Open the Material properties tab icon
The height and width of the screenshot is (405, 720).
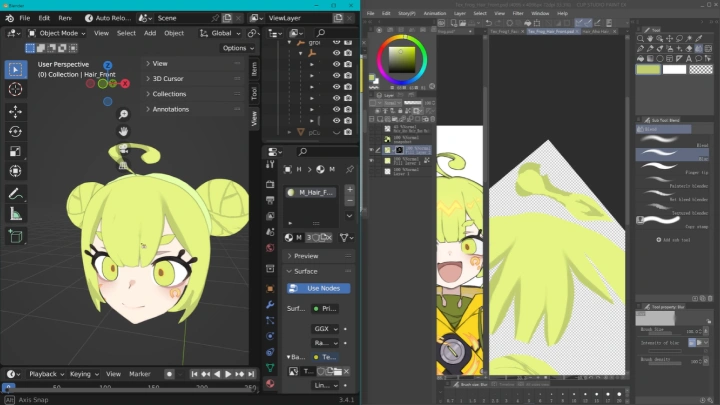coord(270,383)
